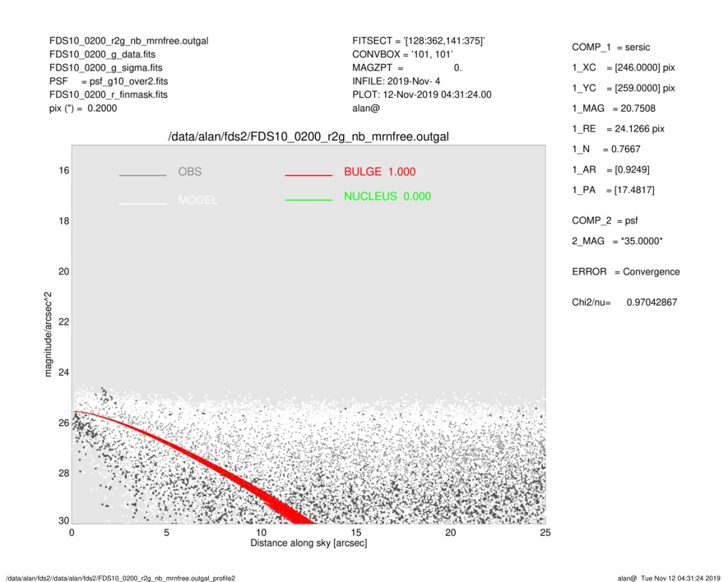The image size is (728, 582).
Task: Click the 1_AR = [0.9249] value
Action: [x=610, y=169]
